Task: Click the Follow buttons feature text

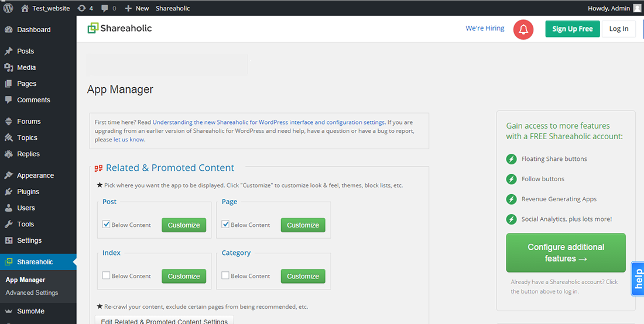Action: click(x=543, y=179)
